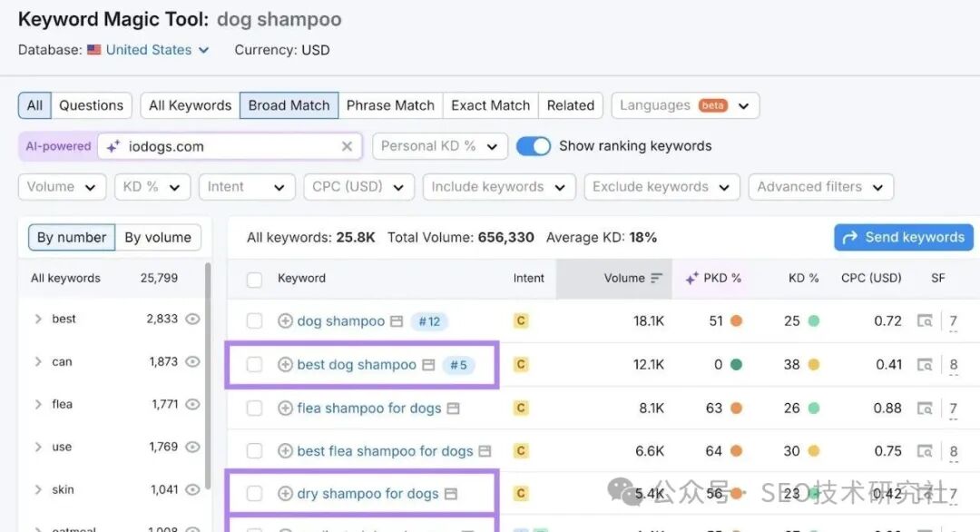980x532 pixels.
Task: Open the dry shampoo for dogs keyword link
Action: click(367, 494)
